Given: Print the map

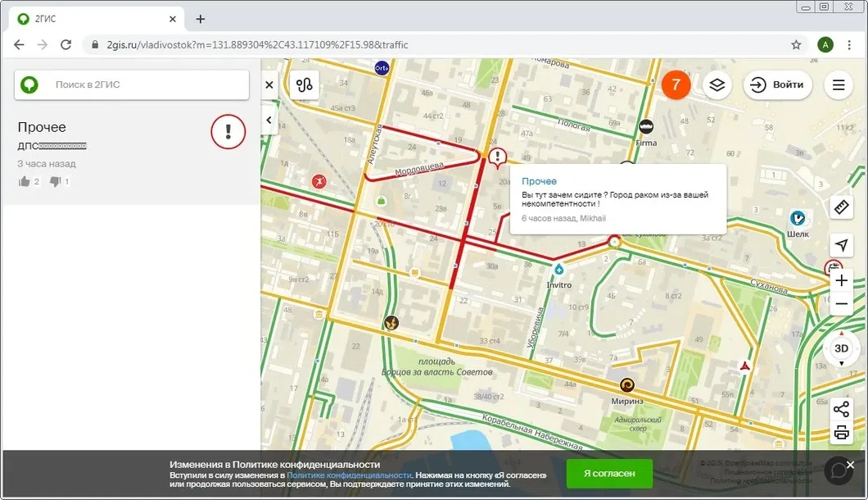Looking at the screenshot, I should coord(841,433).
